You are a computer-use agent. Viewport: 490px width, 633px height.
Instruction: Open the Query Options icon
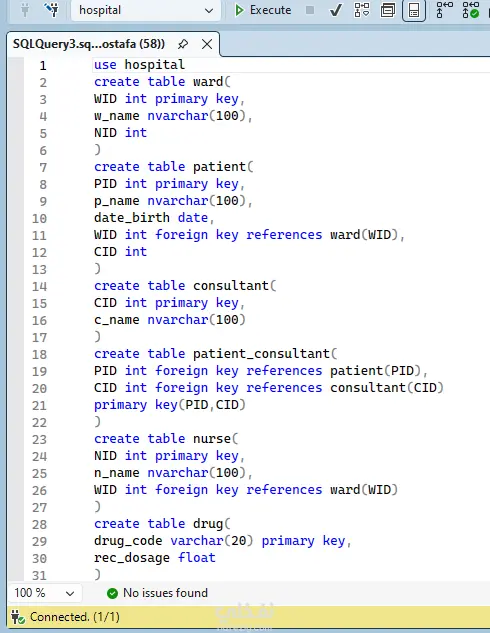pos(387,10)
